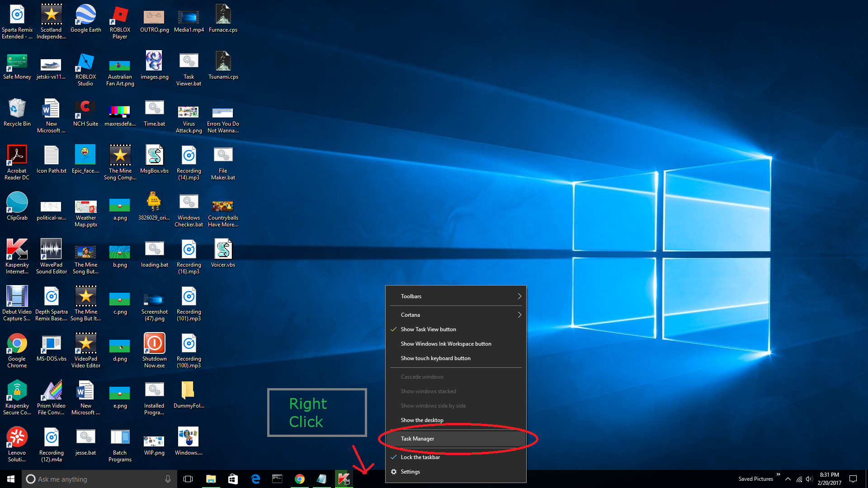The image size is (868, 488).
Task: Open Windows Store from taskbar
Action: 233,479
